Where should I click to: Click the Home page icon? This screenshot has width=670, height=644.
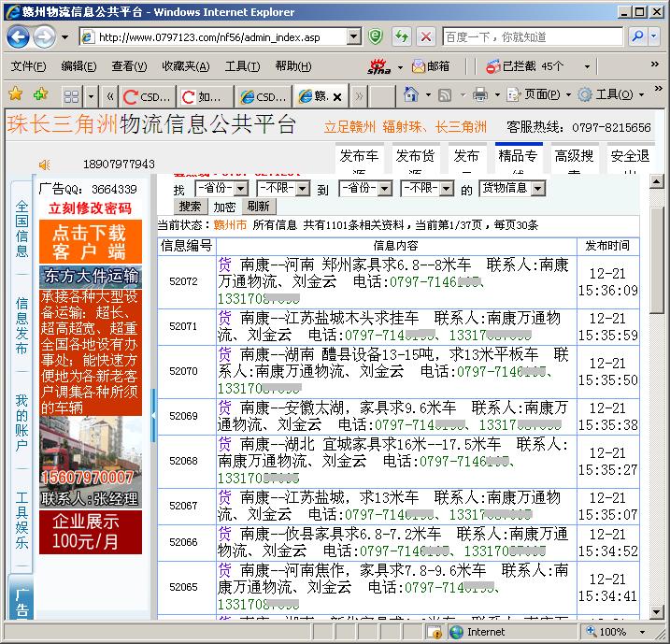410,94
